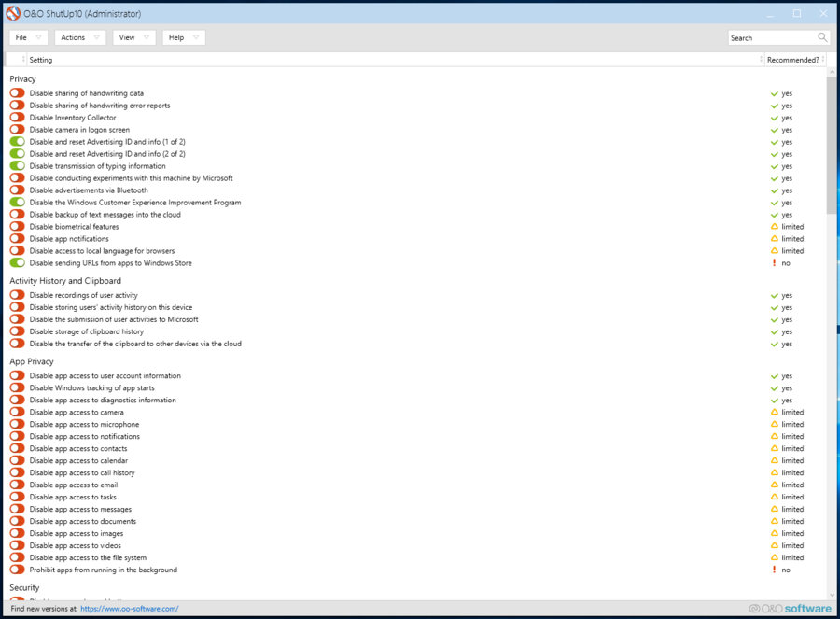The width and height of the screenshot is (840, 619).
Task: Click the Recommended? column sort handle
Action: 823,59
